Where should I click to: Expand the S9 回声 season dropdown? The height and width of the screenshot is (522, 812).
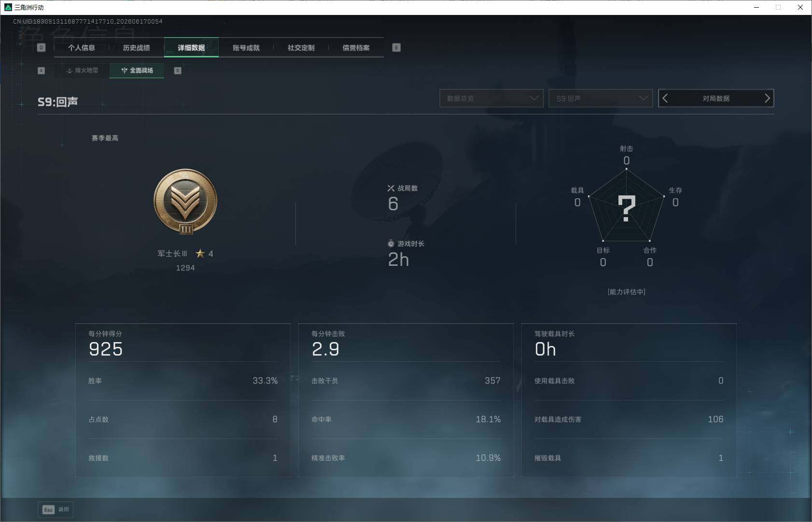[601, 98]
